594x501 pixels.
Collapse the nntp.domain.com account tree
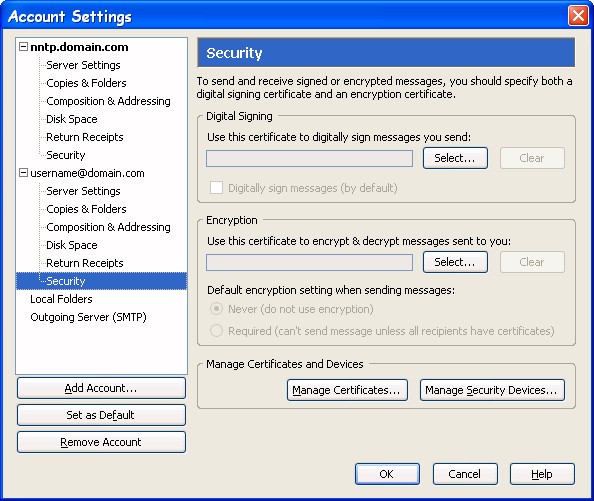tap(23, 47)
